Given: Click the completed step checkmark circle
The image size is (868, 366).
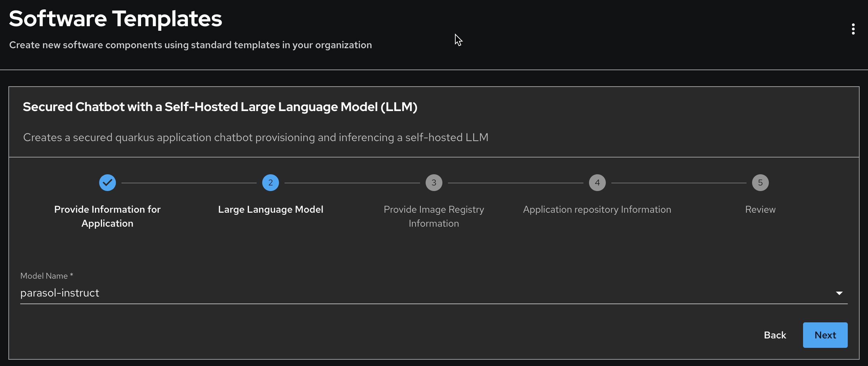Looking at the screenshot, I should click(108, 183).
